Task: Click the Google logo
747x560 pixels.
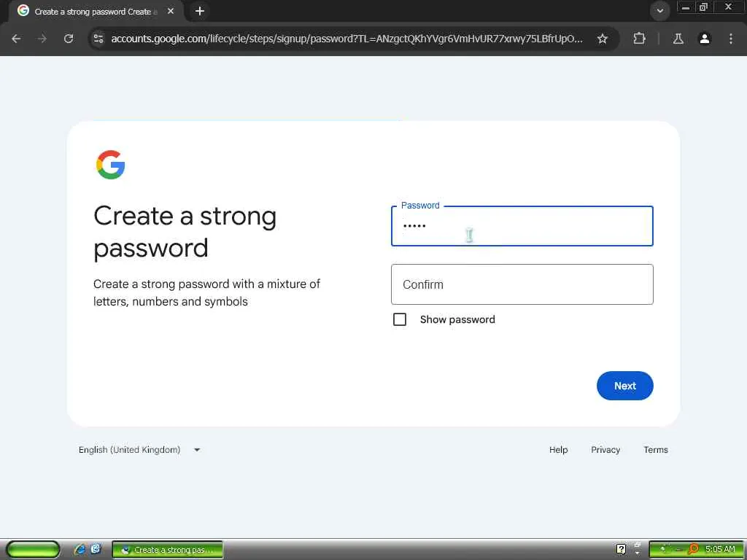Action: (111, 165)
